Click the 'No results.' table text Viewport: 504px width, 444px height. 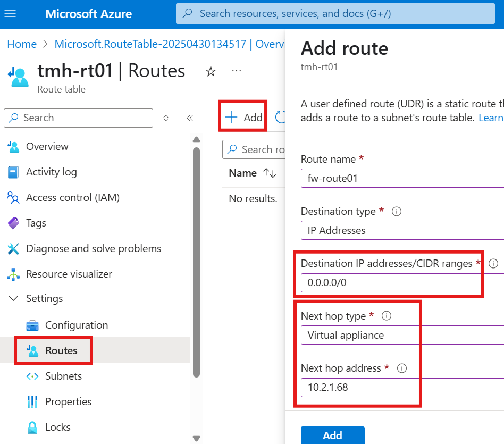tap(253, 199)
